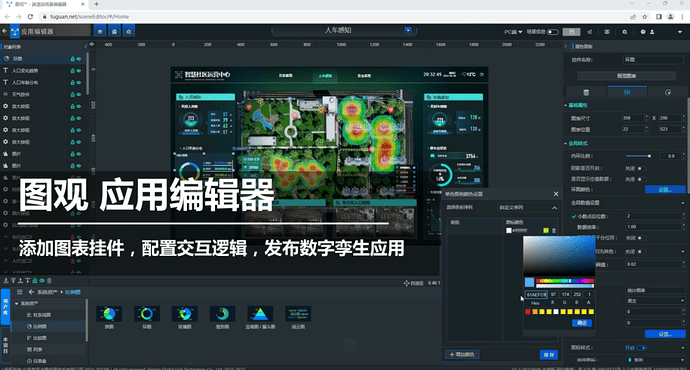Collapse the system assets tree node
Image resolution: width=690 pixels, height=370 pixels.
(17, 304)
